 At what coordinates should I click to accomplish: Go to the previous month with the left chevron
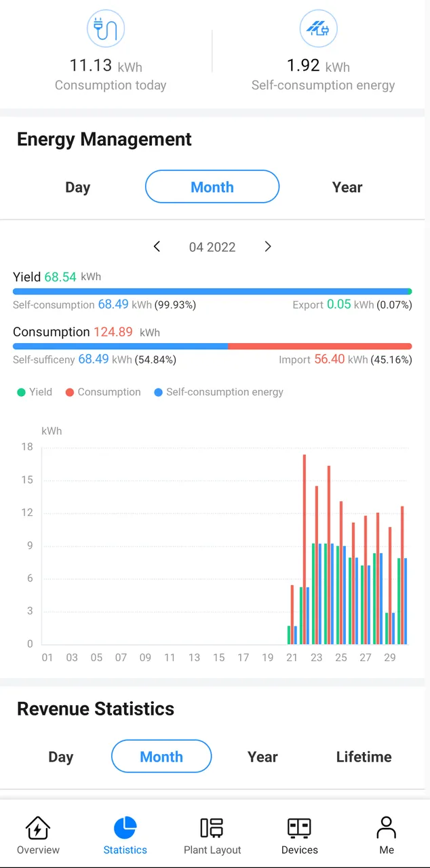pyautogui.click(x=157, y=247)
